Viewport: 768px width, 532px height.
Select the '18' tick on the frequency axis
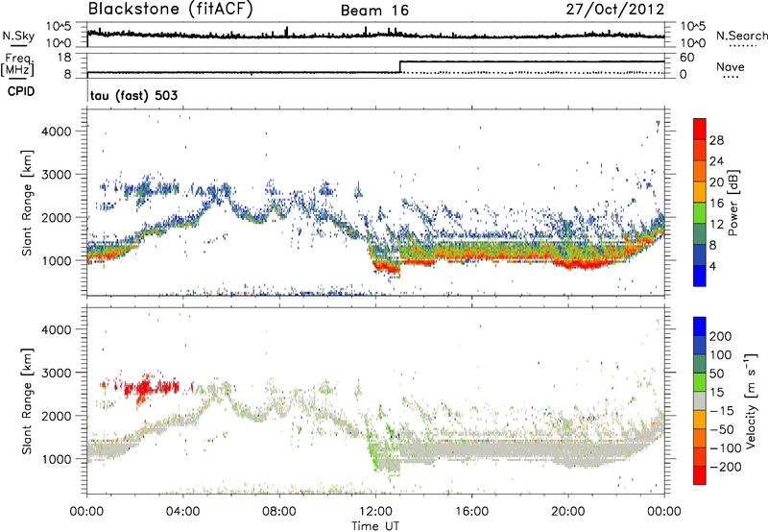tap(64, 58)
